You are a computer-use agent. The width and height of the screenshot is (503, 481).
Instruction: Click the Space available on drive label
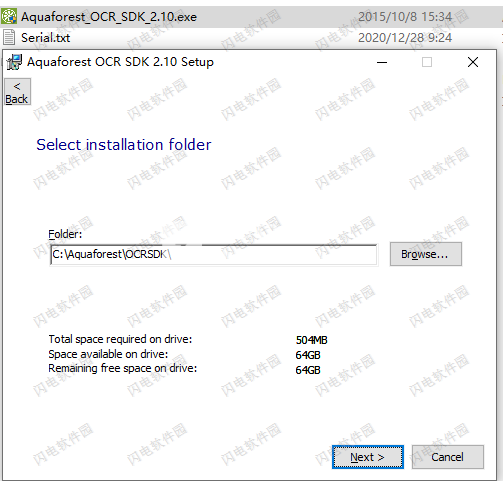point(108,354)
